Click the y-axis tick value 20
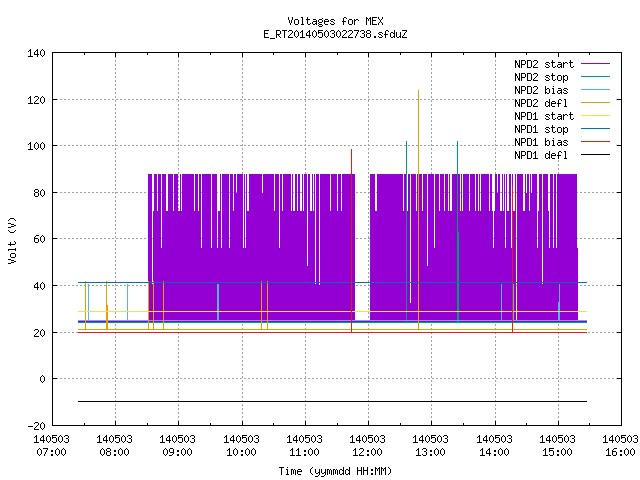Screen dimensions: 640x480 [39, 333]
